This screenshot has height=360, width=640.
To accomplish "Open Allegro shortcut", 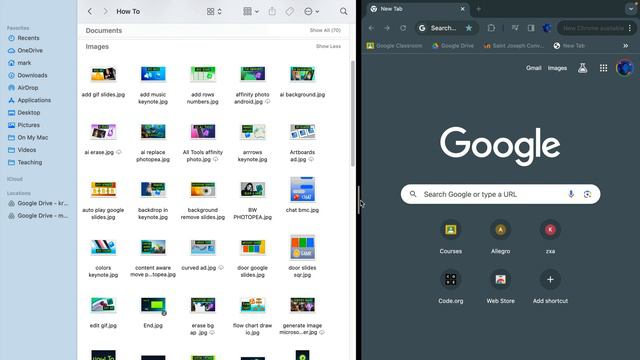I will 500,237.
